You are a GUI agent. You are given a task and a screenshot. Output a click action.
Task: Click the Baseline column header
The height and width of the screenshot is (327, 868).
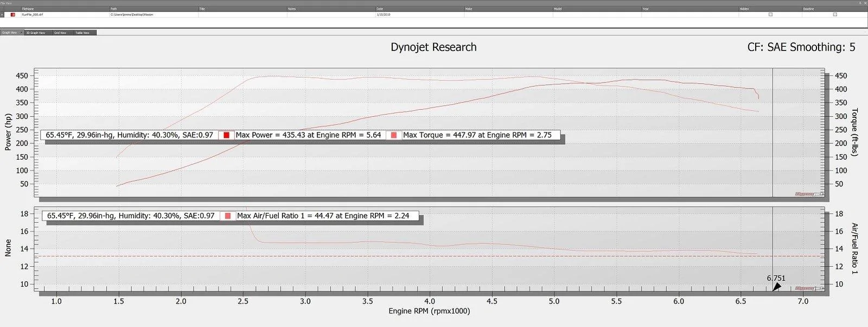835,9
